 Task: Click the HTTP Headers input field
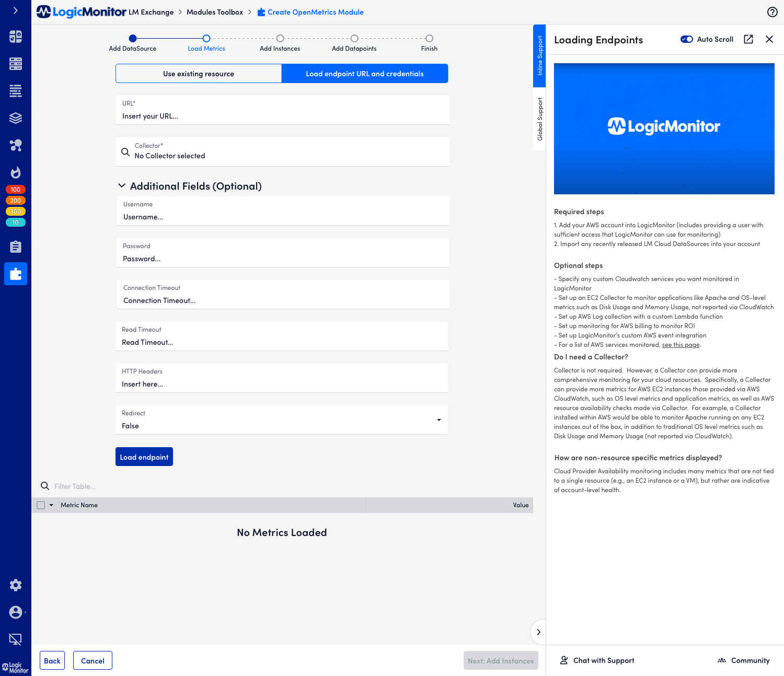pos(282,378)
